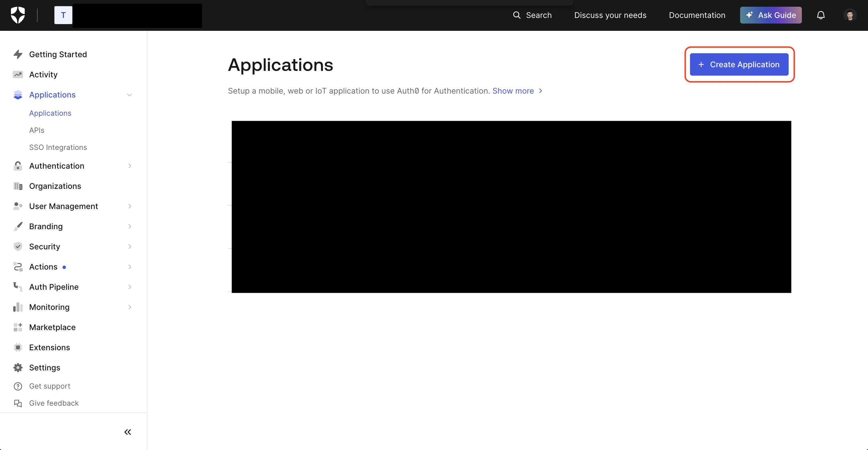Viewport: 868px width, 450px height.
Task: Click the sparkle icon in Ask Guide
Action: click(x=749, y=15)
